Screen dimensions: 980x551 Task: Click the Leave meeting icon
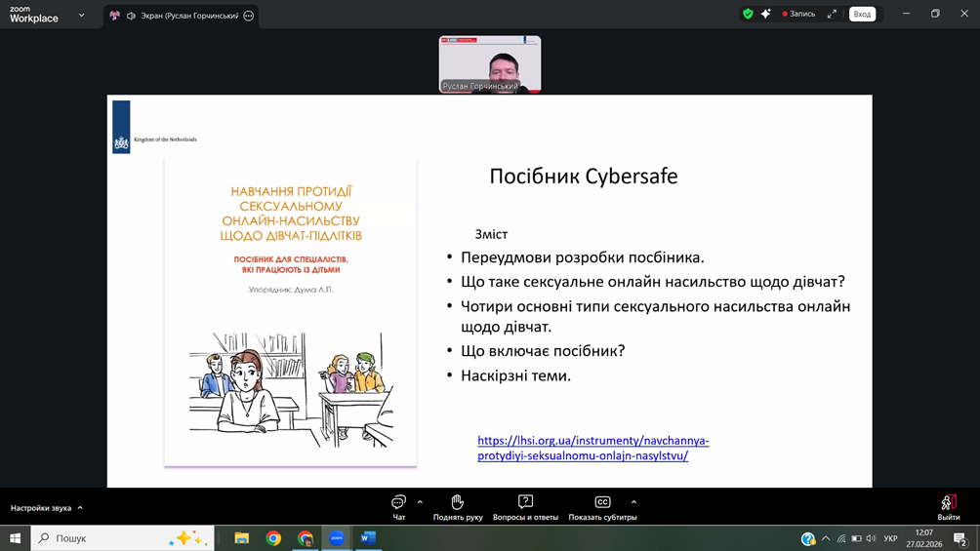click(948, 506)
